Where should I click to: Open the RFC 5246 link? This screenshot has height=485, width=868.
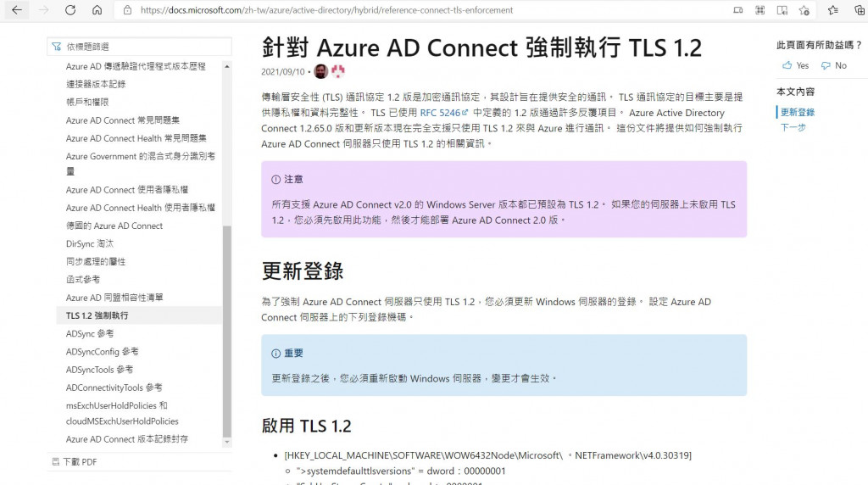(x=443, y=113)
